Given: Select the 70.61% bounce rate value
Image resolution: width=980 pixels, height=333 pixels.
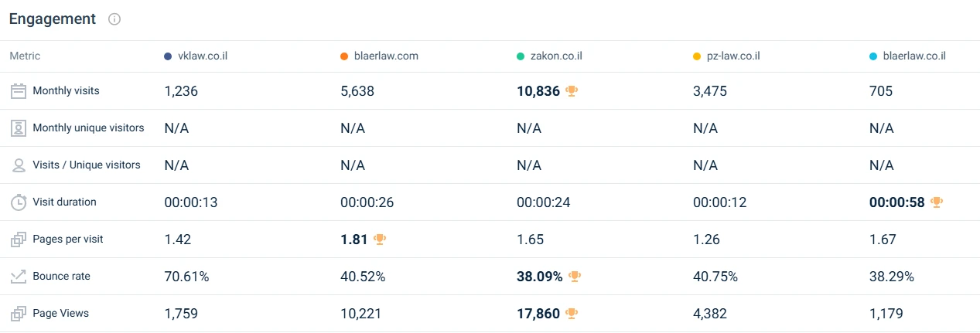Looking at the screenshot, I should tap(186, 277).
